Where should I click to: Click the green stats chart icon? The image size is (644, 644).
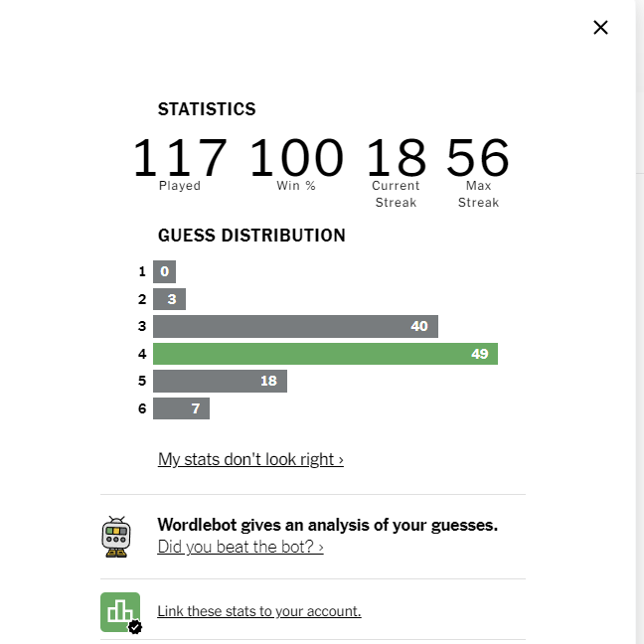121,612
